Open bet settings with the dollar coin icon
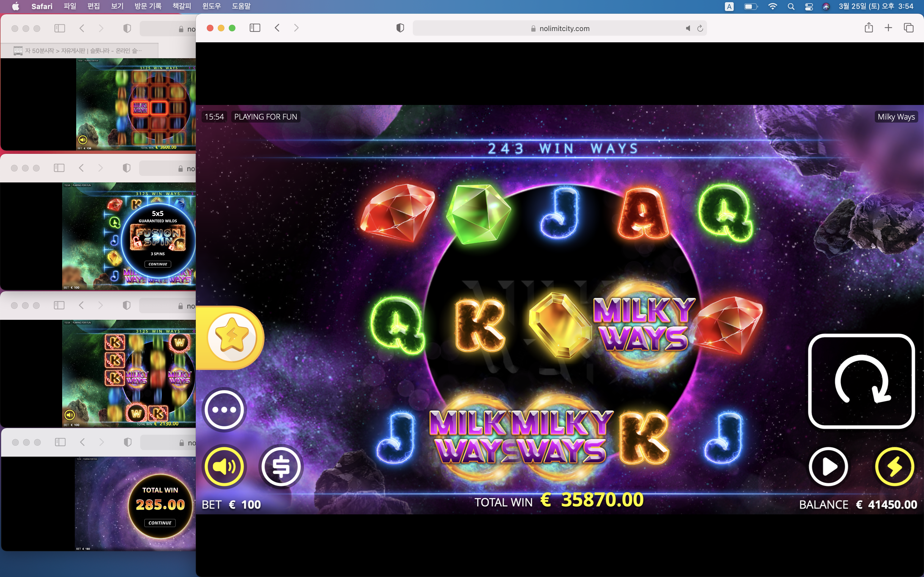The width and height of the screenshot is (924, 577). coord(281,466)
